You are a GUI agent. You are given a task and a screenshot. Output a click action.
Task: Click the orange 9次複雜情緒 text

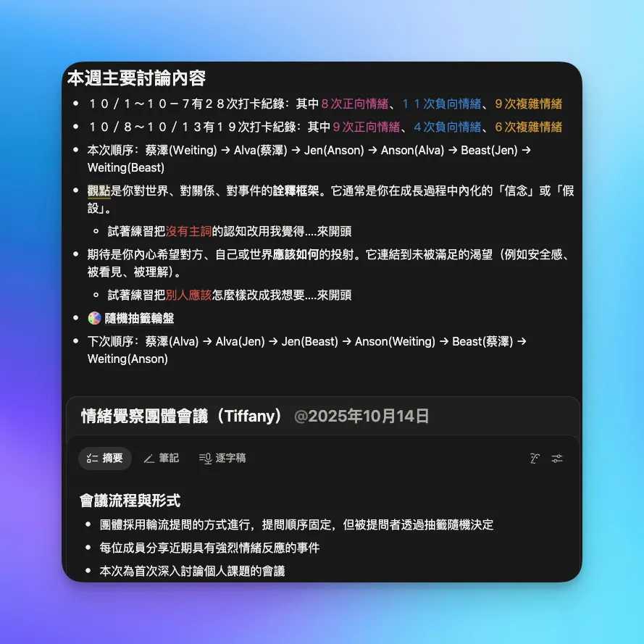(528, 104)
